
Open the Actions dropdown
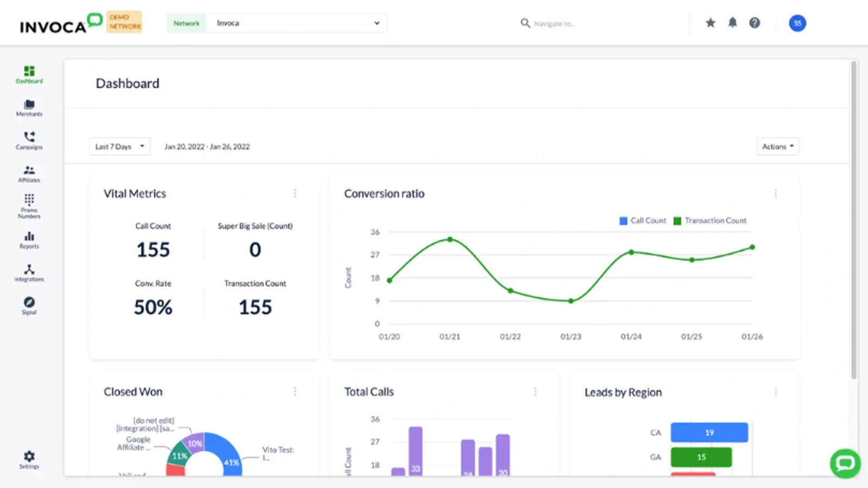pyautogui.click(x=778, y=146)
